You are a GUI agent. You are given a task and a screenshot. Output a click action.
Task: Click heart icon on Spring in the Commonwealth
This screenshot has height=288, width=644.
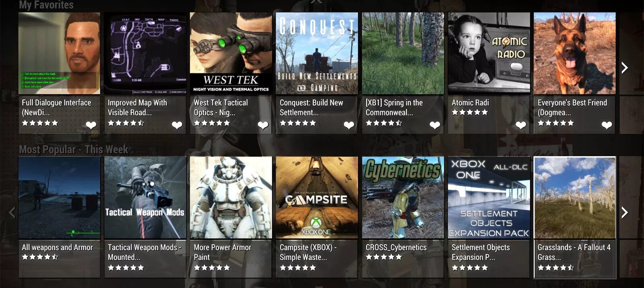tap(435, 125)
